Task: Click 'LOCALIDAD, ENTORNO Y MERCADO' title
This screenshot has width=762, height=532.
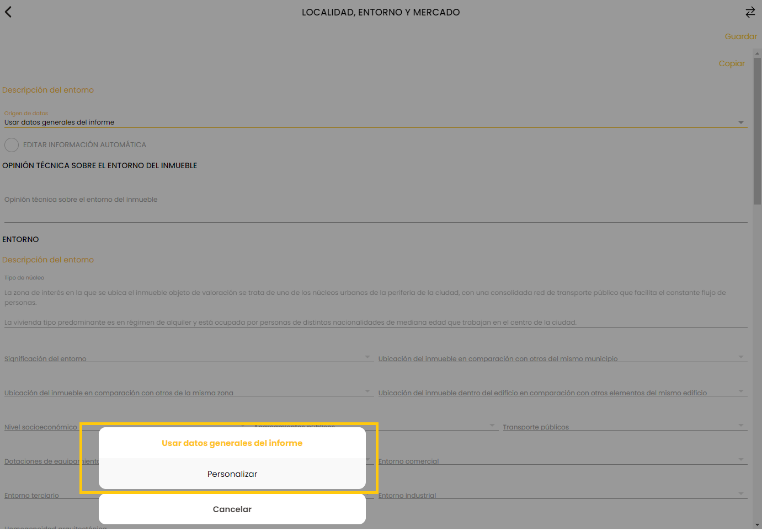Action: (x=381, y=12)
